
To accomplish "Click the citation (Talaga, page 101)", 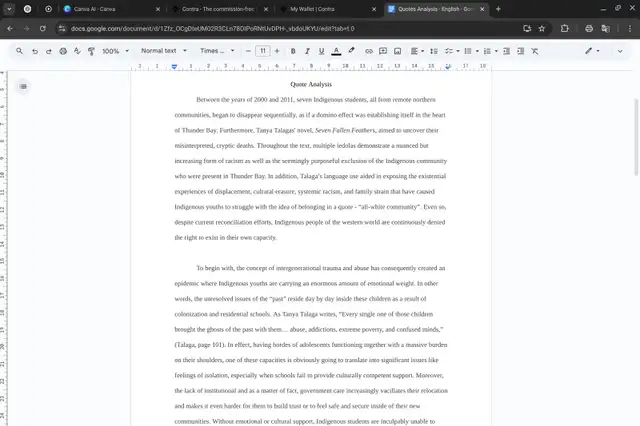I will (200, 345).
